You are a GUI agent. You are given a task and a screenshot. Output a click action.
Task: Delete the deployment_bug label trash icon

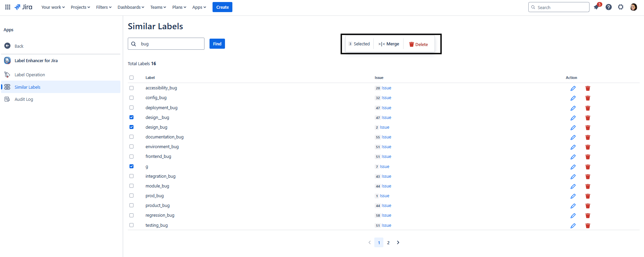click(x=588, y=108)
